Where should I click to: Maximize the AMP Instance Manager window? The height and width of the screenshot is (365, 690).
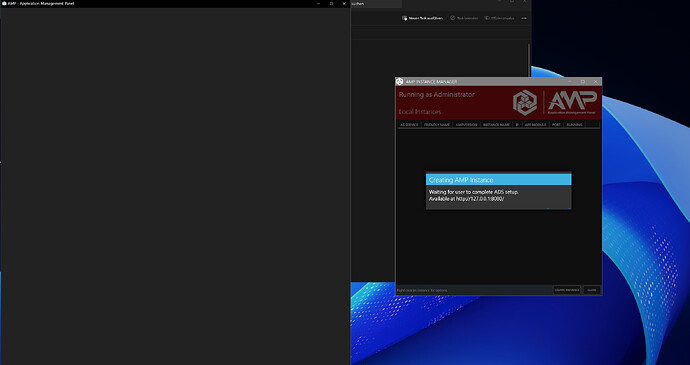pos(583,82)
